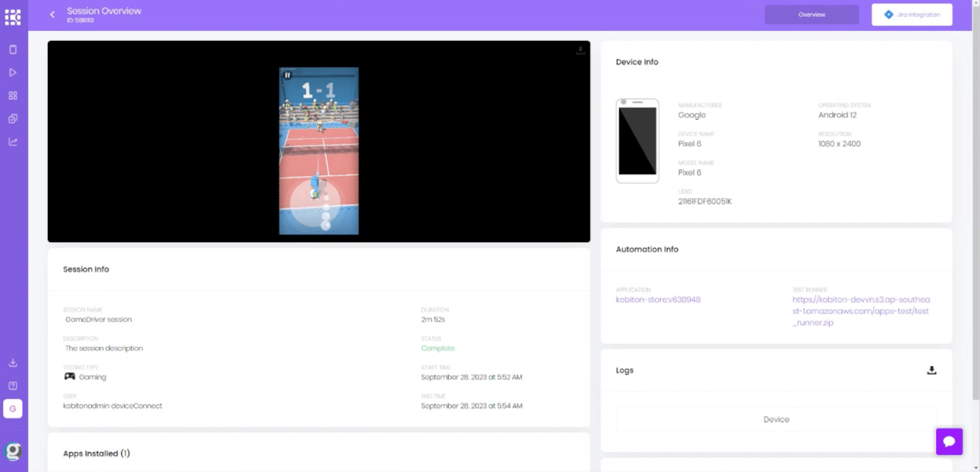Click the Kobiton logo in the sidebar
This screenshot has width=980, height=472.
coord(13,16)
